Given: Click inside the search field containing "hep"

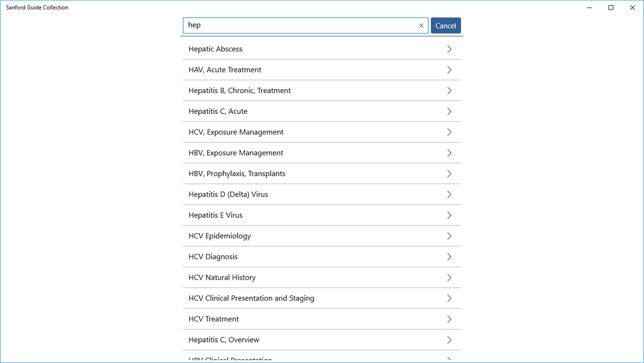Looking at the screenshot, I should point(300,26).
